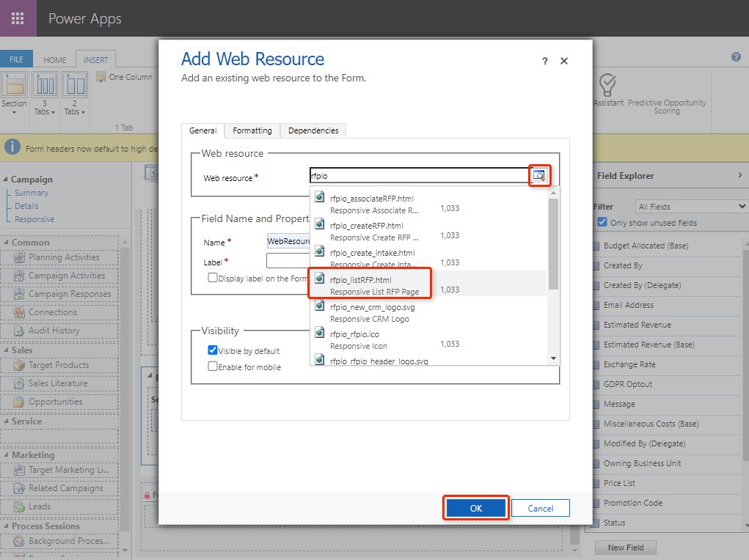Screen dimensions: 749x560
Task: Click Campaign Responses icon
Action: tap(19, 294)
